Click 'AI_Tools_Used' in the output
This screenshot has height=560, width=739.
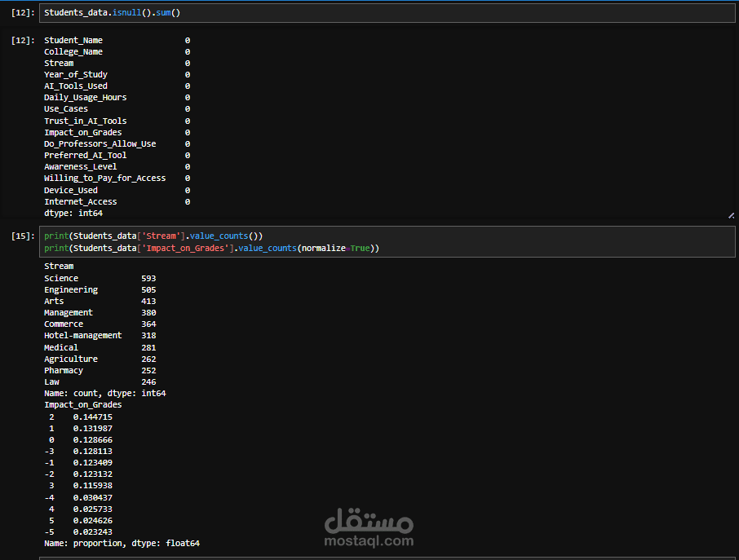click(76, 86)
